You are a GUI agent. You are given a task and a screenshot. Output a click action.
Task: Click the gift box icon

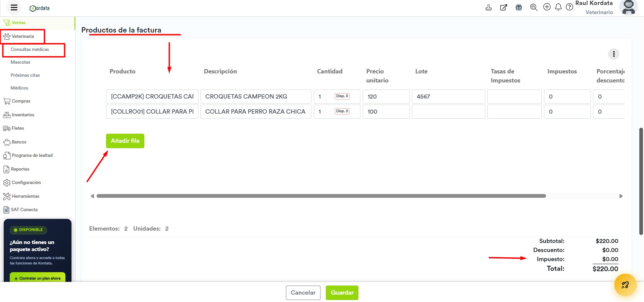519,7
